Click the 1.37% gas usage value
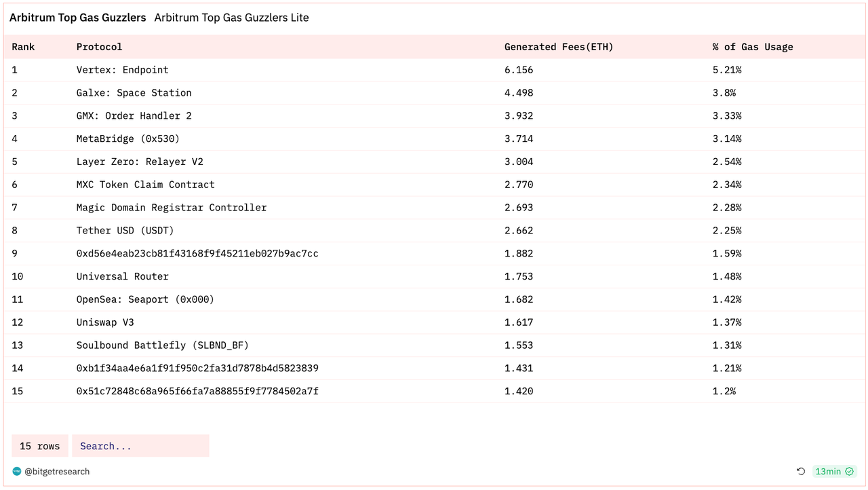Image resolution: width=868 pixels, height=490 pixels. pyautogui.click(x=727, y=322)
